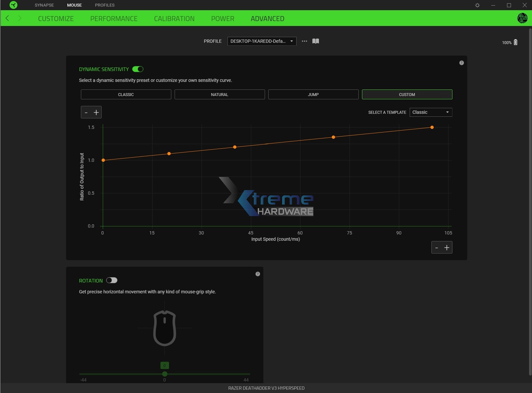The height and width of the screenshot is (393, 532).
Task: Select the JUMP sensitivity preset
Action: coord(313,94)
